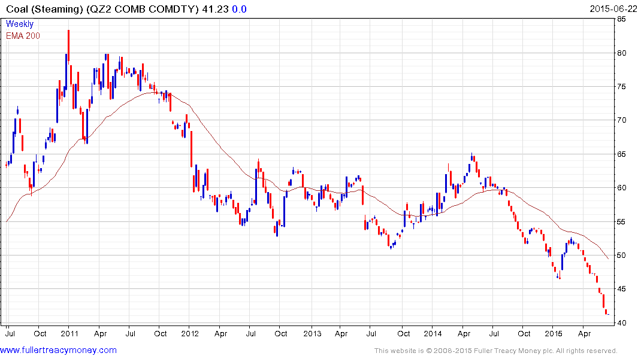644x359 pixels.
Task: Click the 2014 x-axis label
Action: click(x=433, y=333)
